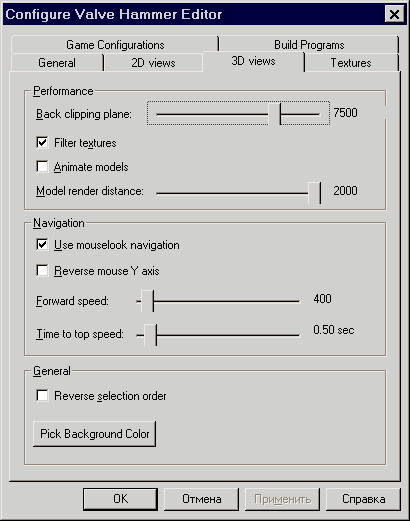Open the Textures tab

[x=351, y=63]
